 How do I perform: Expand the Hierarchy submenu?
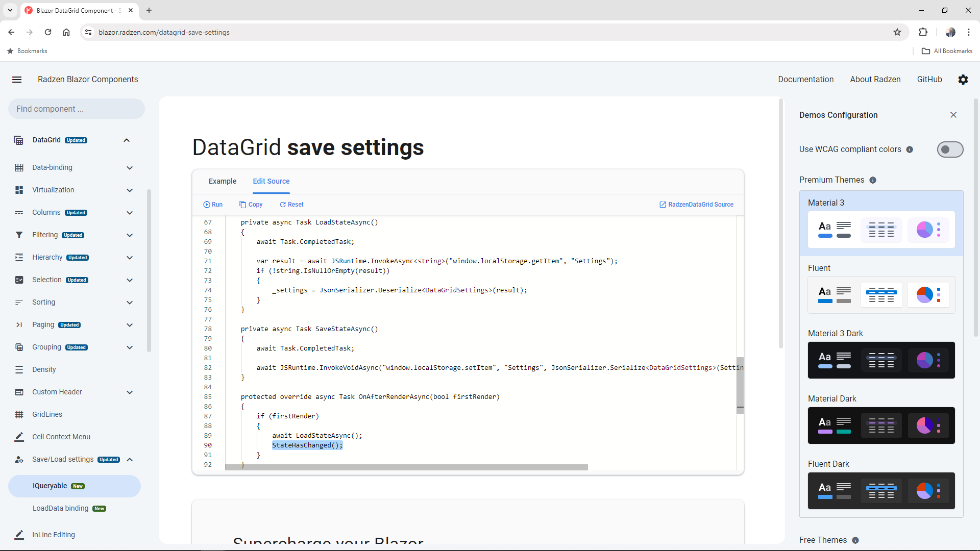coord(130,258)
